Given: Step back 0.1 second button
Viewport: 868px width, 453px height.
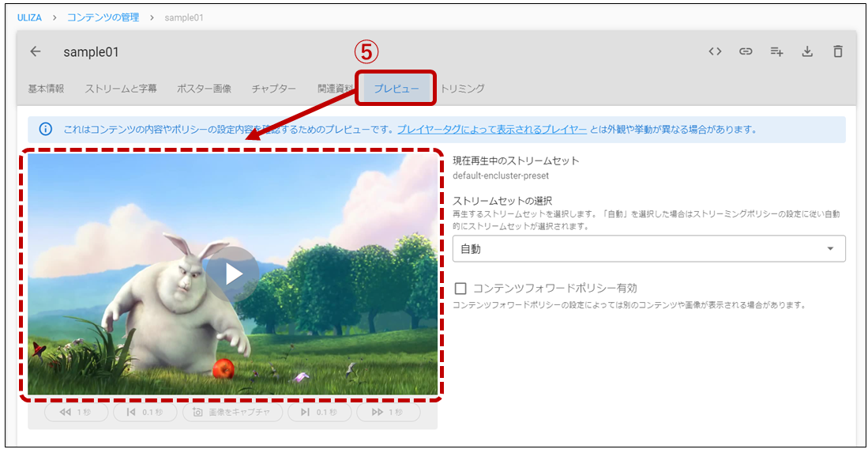Looking at the screenshot, I should [x=145, y=412].
